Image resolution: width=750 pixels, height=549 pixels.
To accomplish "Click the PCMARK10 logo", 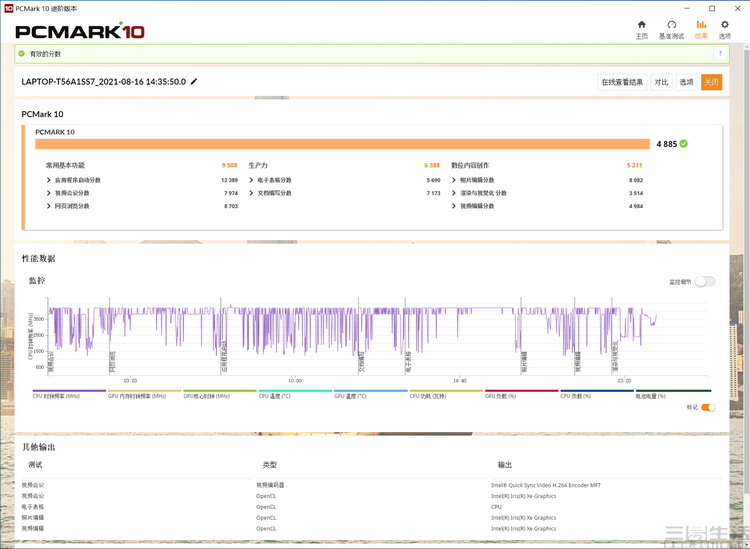I will tap(80, 32).
